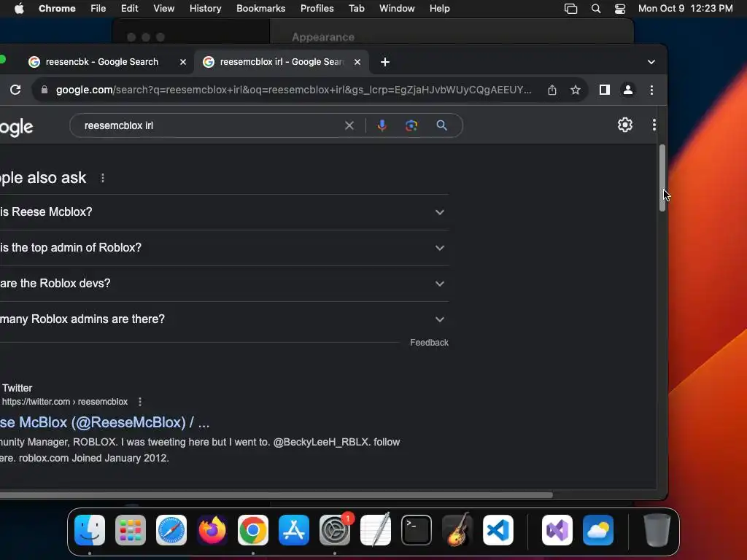Open the Window menu
747x560 pixels.
(397, 9)
